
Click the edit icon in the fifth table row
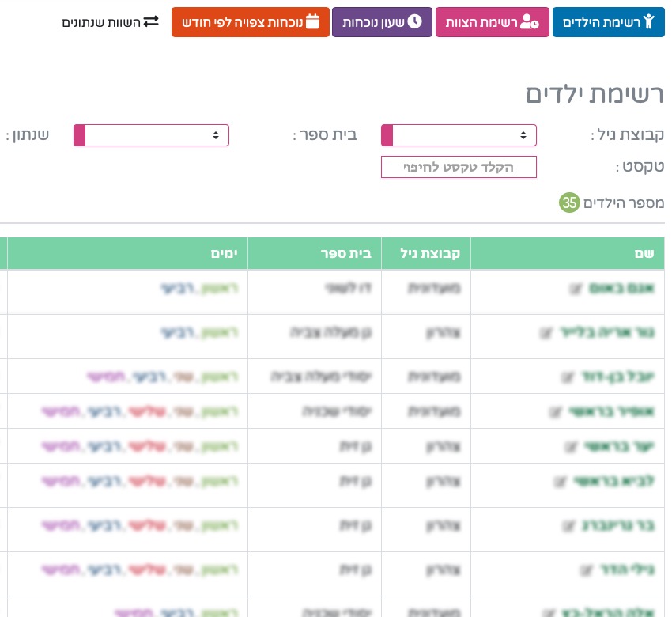coord(571,447)
